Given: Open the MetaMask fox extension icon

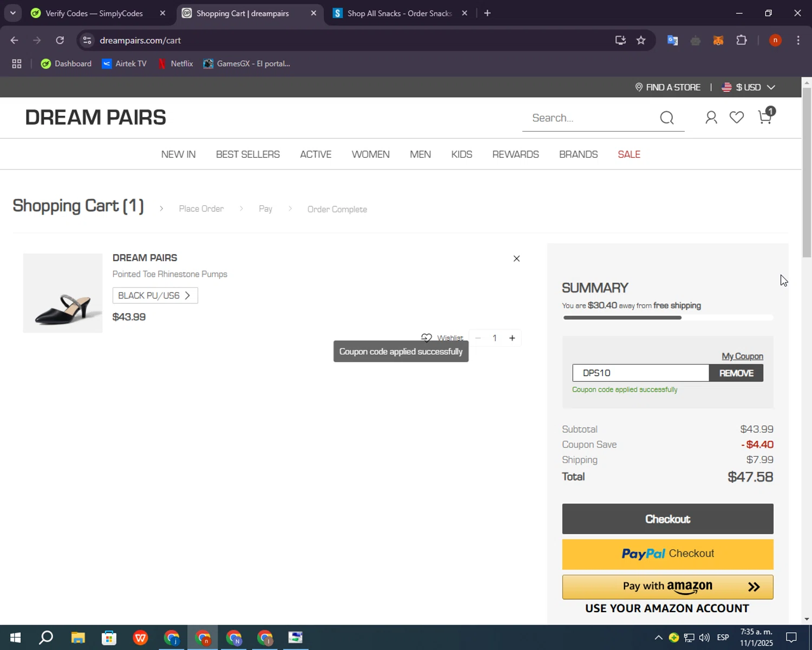Looking at the screenshot, I should click(718, 41).
